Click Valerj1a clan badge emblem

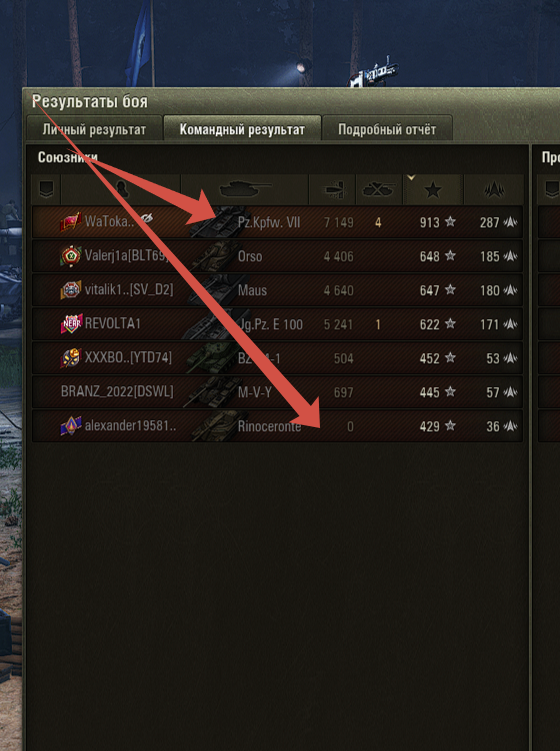70,255
